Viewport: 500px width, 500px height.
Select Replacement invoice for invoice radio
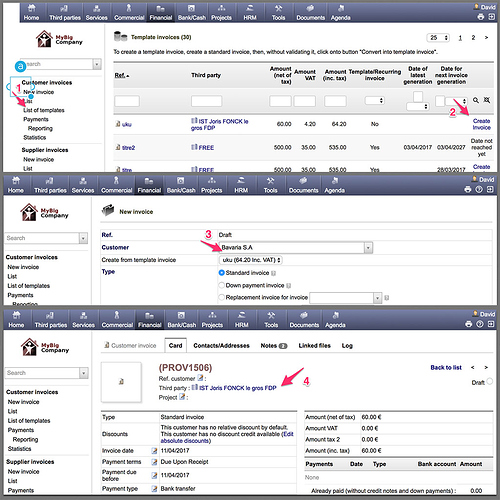click(221, 297)
